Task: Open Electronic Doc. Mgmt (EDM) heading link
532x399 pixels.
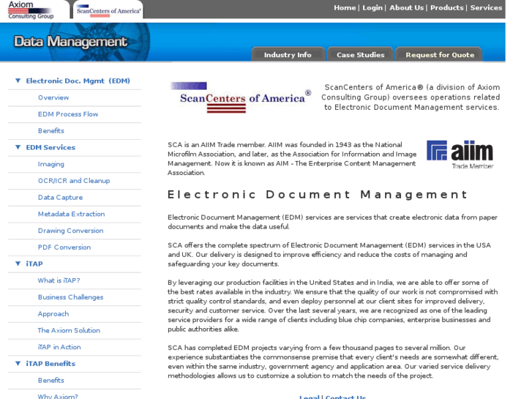Action: [78, 81]
